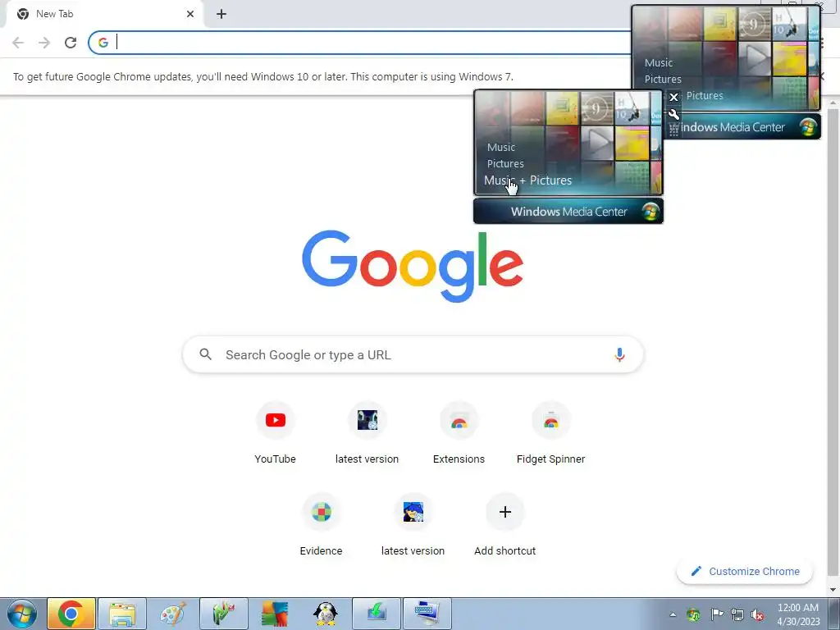Go back using Chrome's back arrow
840x630 pixels.
pos(18,43)
